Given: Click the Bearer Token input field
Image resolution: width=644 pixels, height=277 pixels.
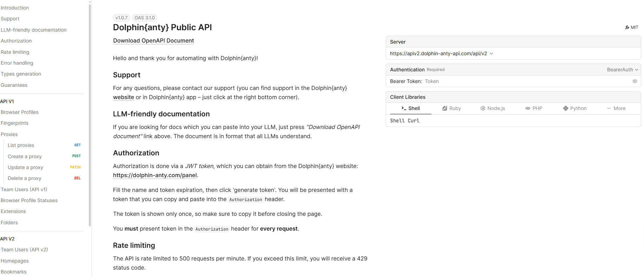Looking at the screenshot, I should [526, 81].
